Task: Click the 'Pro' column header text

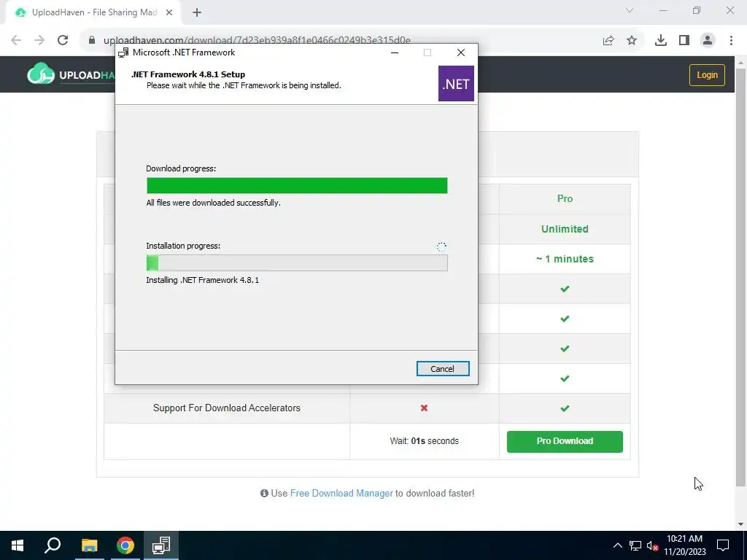Action: 565,198
